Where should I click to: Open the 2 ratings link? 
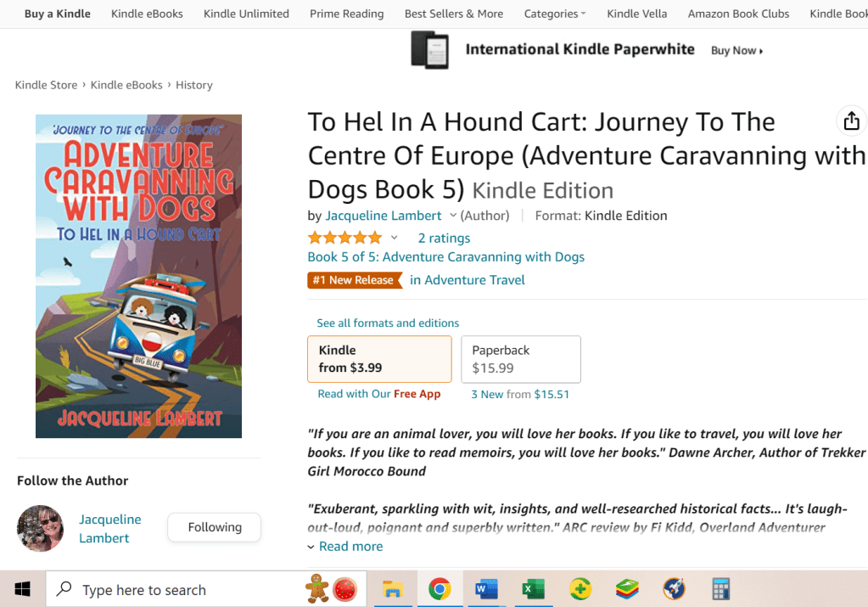point(444,238)
